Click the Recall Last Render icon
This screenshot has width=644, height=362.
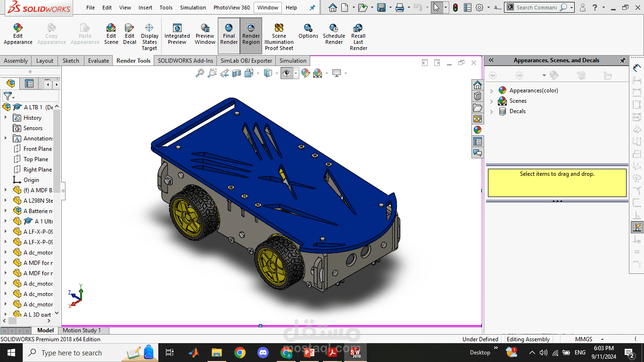[358, 37]
